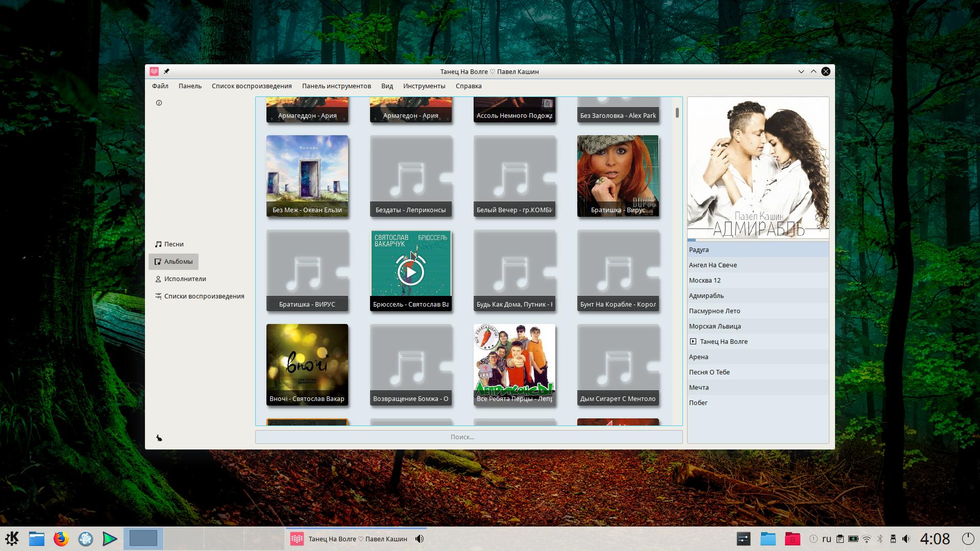Click the info icon in left sidebar
This screenshot has height=551, width=980.
point(159,103)
